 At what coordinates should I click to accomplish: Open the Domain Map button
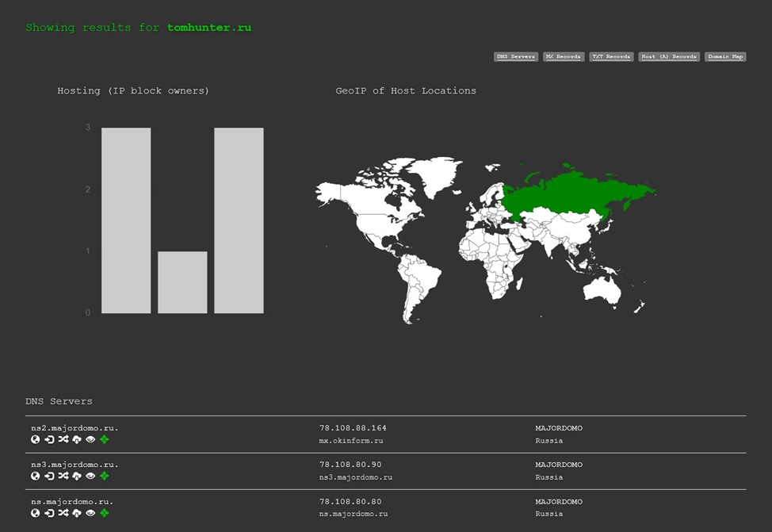tap(725, 57)
